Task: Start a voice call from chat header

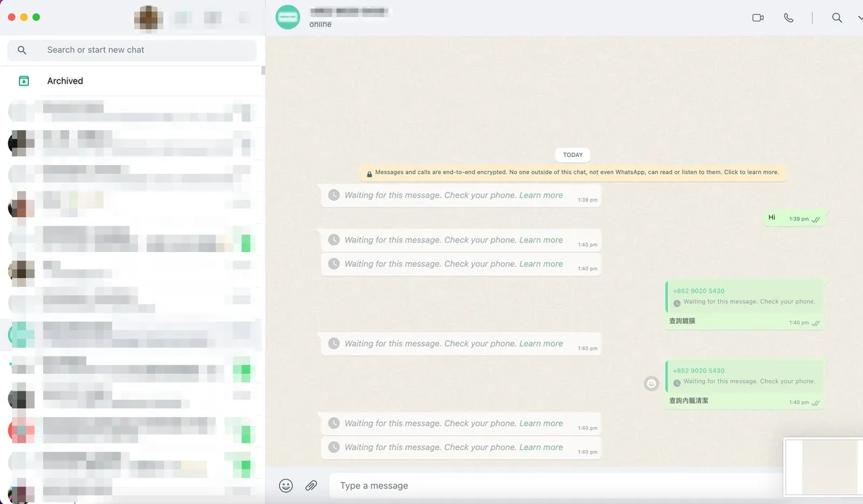Action: coord(788,18)
